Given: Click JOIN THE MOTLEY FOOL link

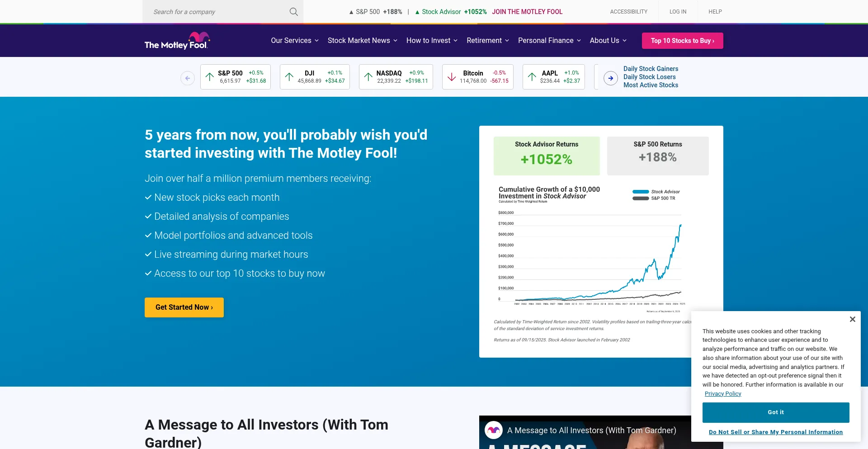Looking at the screenshot, I should [x=527, y=12].
